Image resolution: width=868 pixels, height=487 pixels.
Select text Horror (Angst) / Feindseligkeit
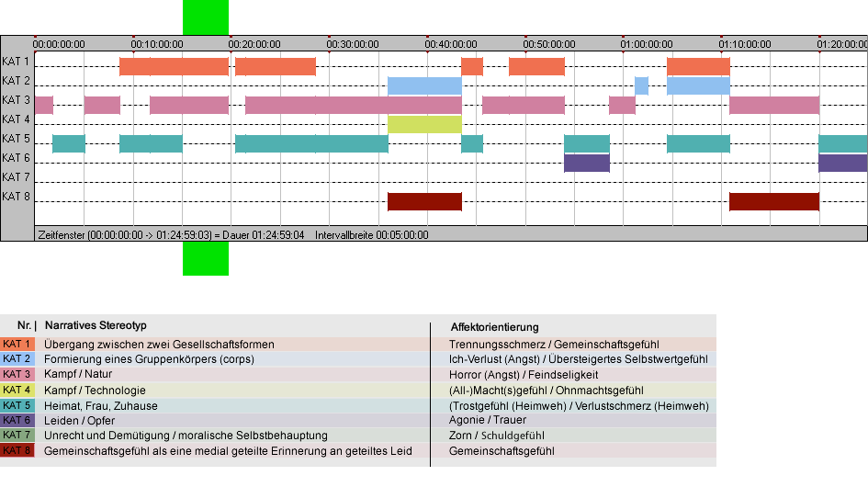pos(524,375)
